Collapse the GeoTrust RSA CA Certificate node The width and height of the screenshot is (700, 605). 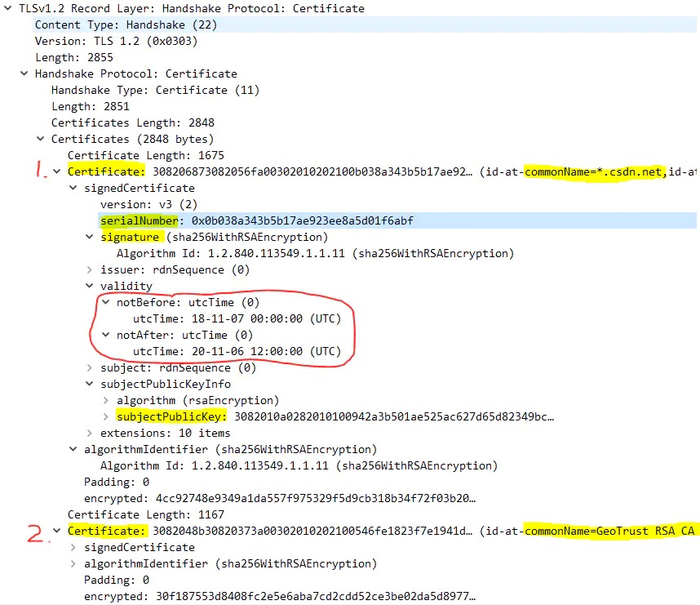(x=56, y=531)
